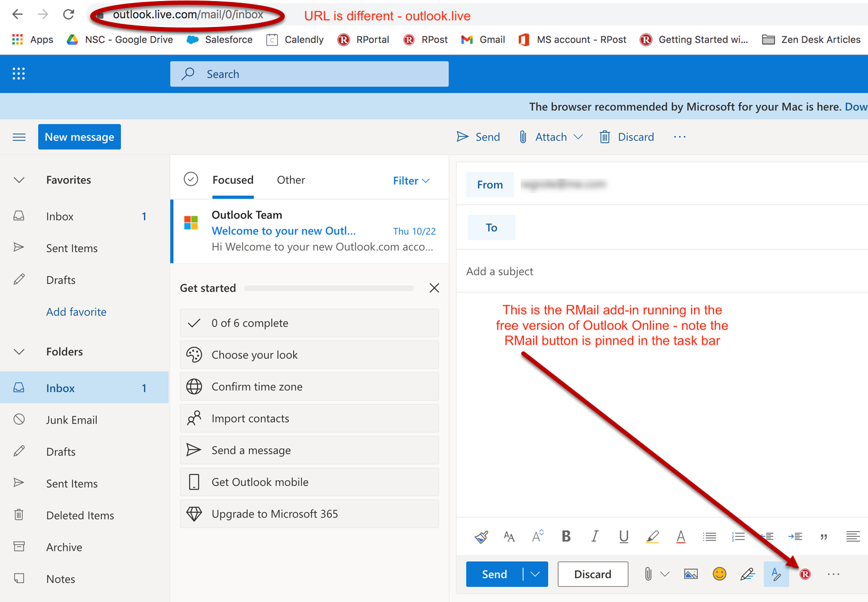Screen dimensions: 868x602
Task: Select Confirm time zone task
Action: pos(309,387)
